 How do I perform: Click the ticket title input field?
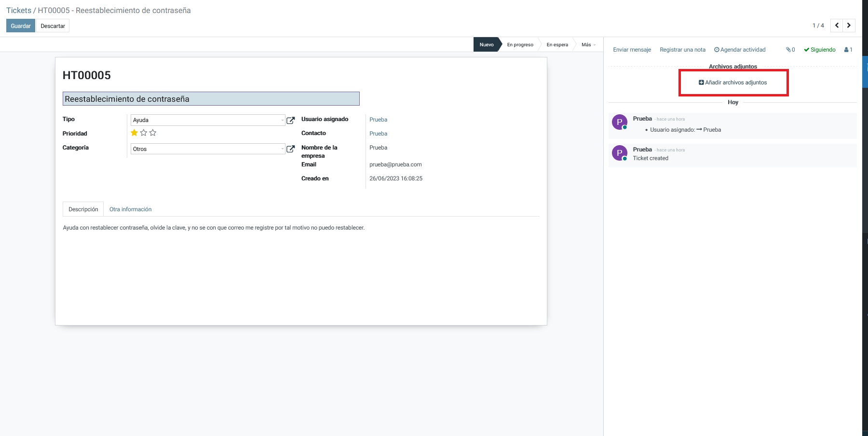[211, 99]
